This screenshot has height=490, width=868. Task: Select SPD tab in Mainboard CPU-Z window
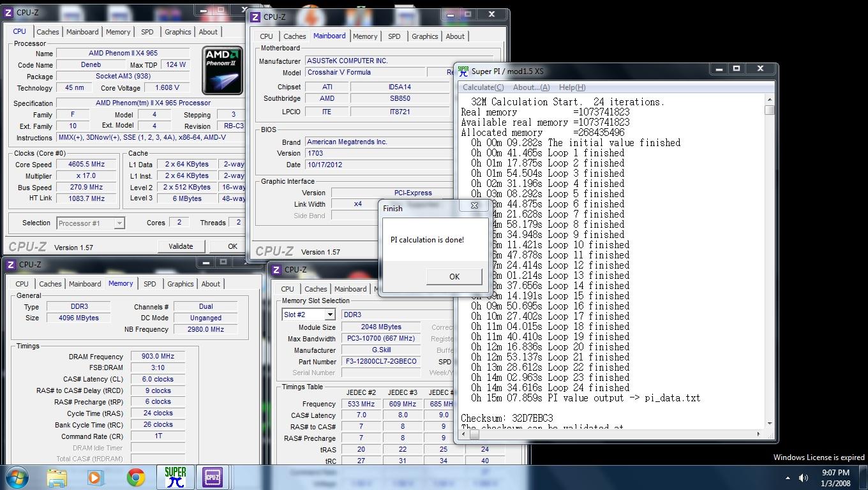pyautogui.click(x=394, y=36)
